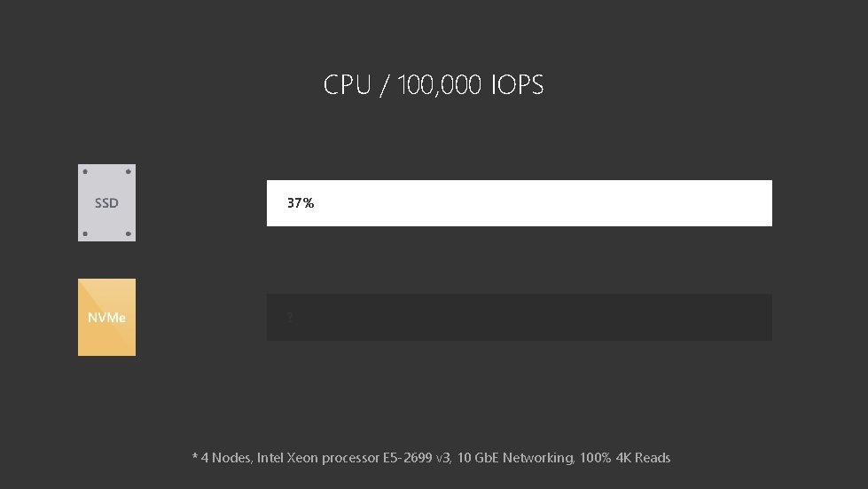Screen dimensions: 868x489
Task: Click the 'SSD' text on the drive
Action: tap(106, 203)
